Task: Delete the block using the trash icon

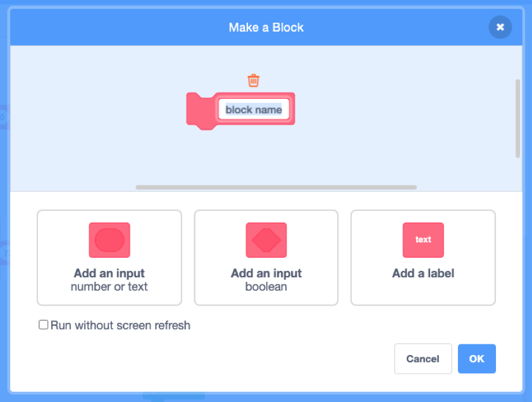Action: (253, 80)
